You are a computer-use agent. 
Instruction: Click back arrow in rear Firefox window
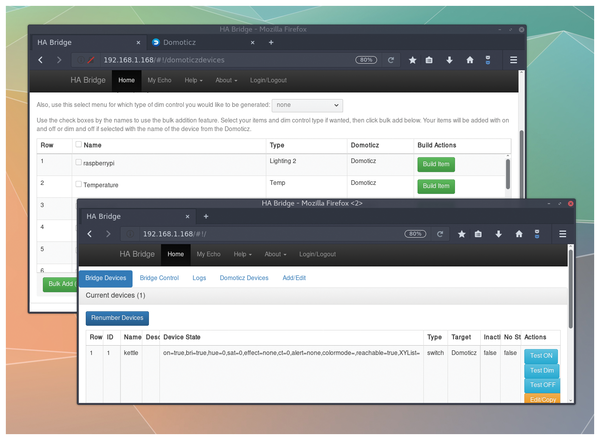point(41,60)
